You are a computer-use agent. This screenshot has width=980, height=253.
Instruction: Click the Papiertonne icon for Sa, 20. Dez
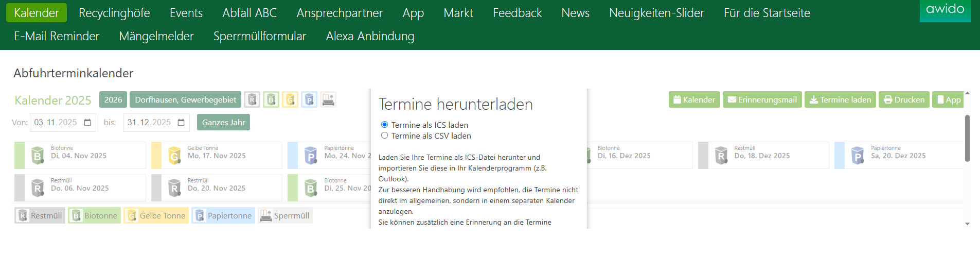click(x=858, y=156)
